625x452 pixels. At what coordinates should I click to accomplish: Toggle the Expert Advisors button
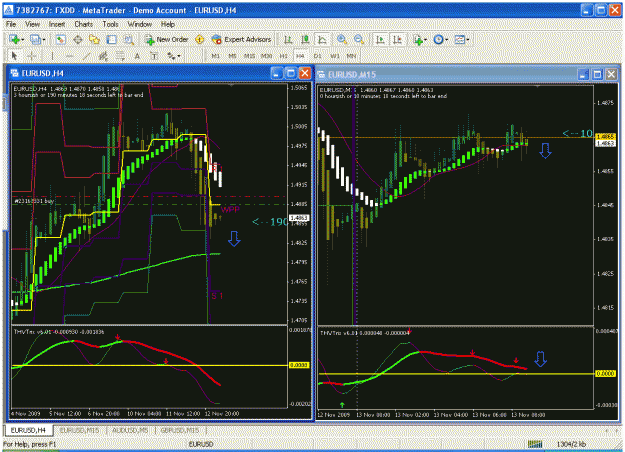242,39
